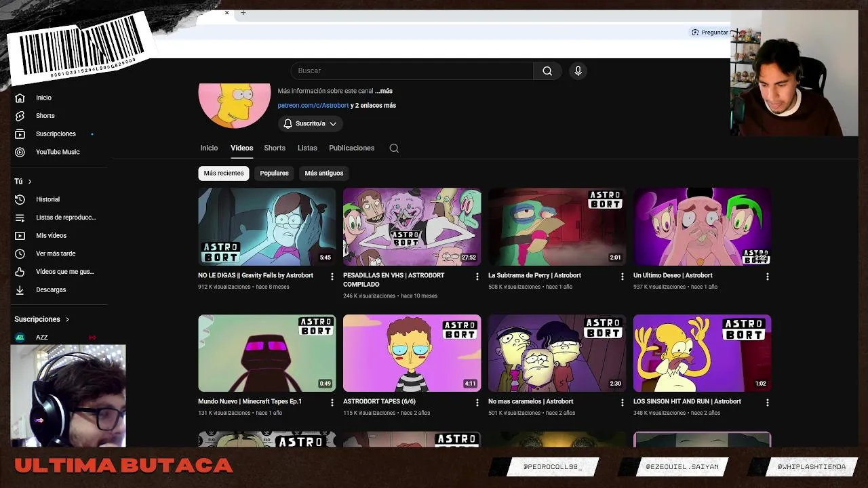
Task: Play the NO LE DIGAS video thumbnail
Action: pyautogui.click(x=267, y=226)
